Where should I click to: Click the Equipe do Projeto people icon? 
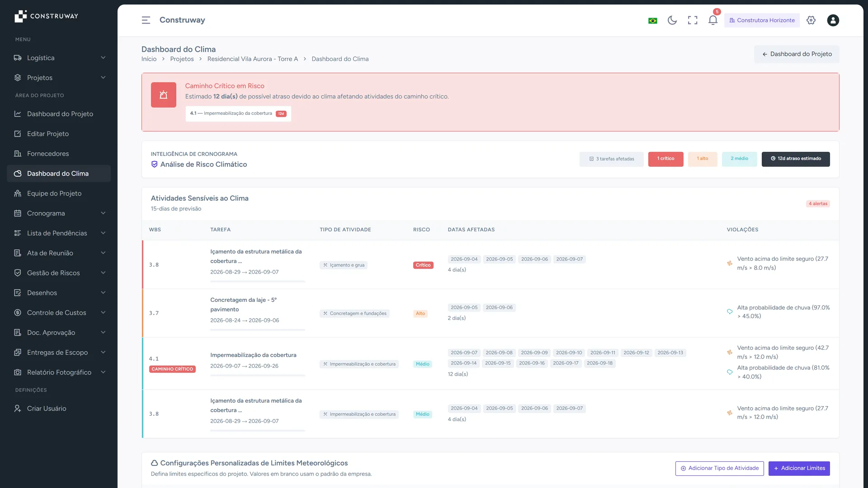(x=18, y=193)
